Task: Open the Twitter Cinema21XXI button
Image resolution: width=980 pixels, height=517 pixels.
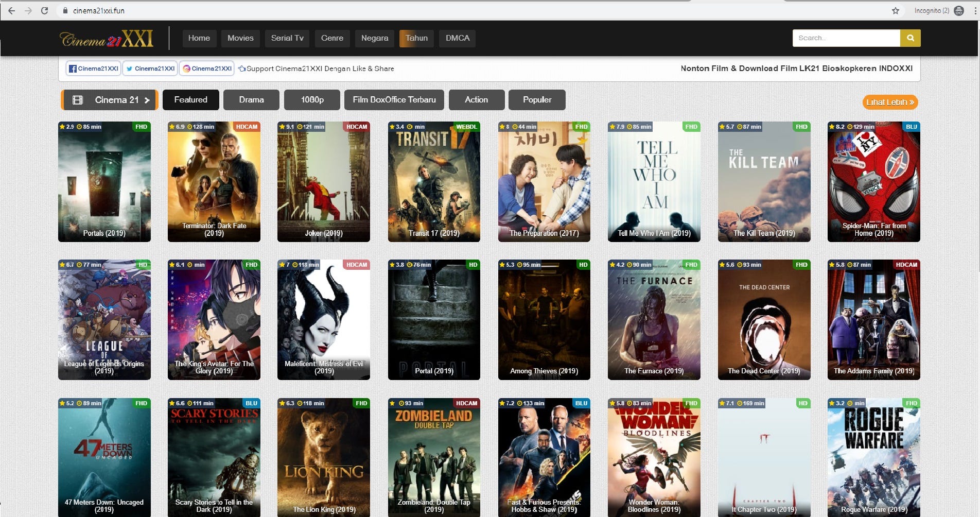Action: coord(150,68)
